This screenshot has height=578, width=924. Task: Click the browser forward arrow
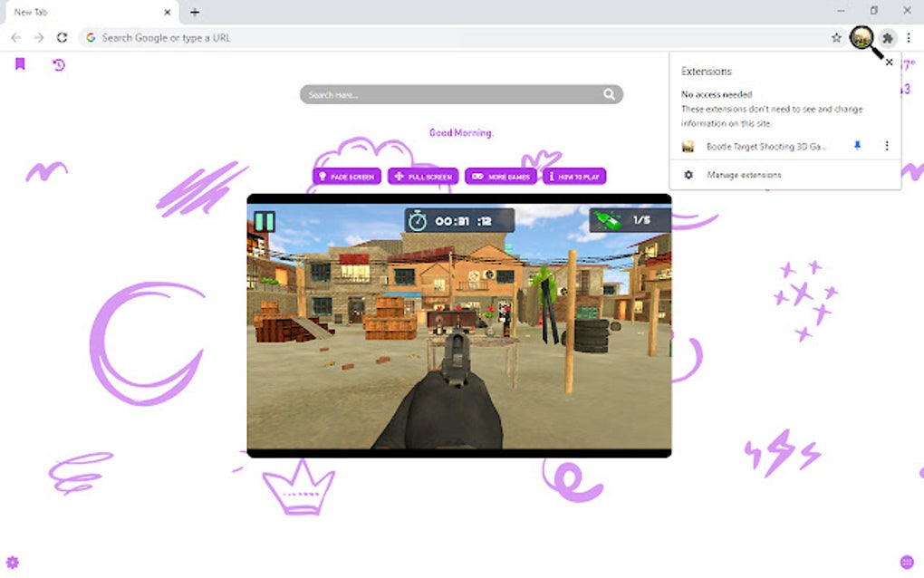pos(39,38)
